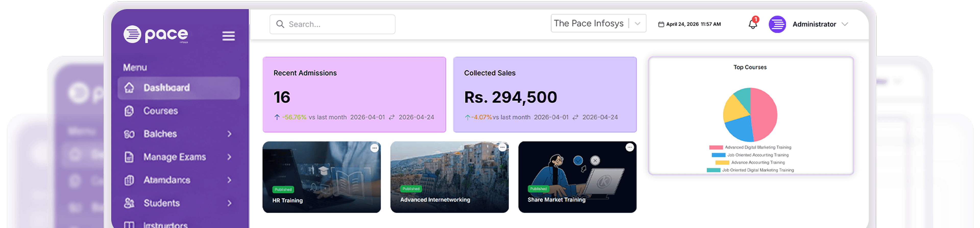Screen dimensions: 980x228
Task: Click the search magnifier icon
Action: (x=280, y=24)
